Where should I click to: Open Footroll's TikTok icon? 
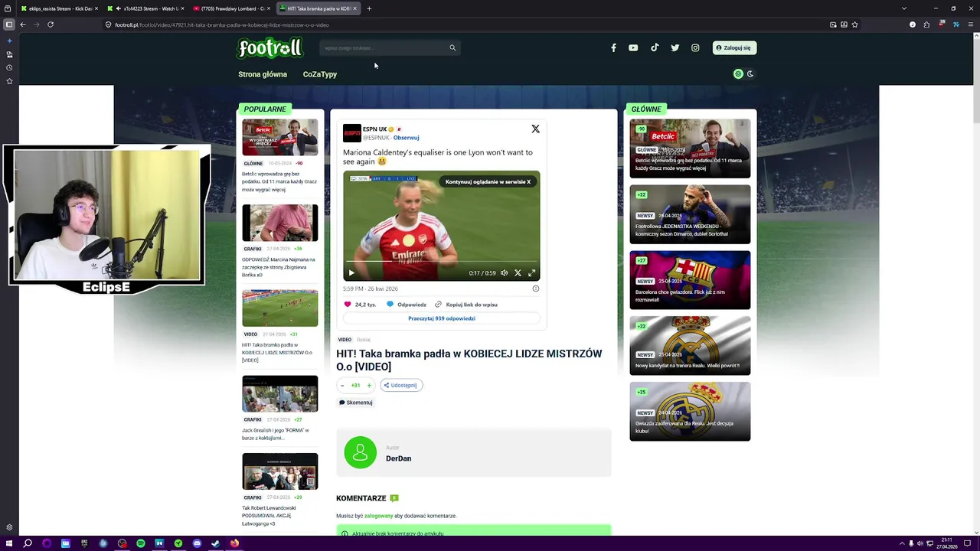click(655, 47)
